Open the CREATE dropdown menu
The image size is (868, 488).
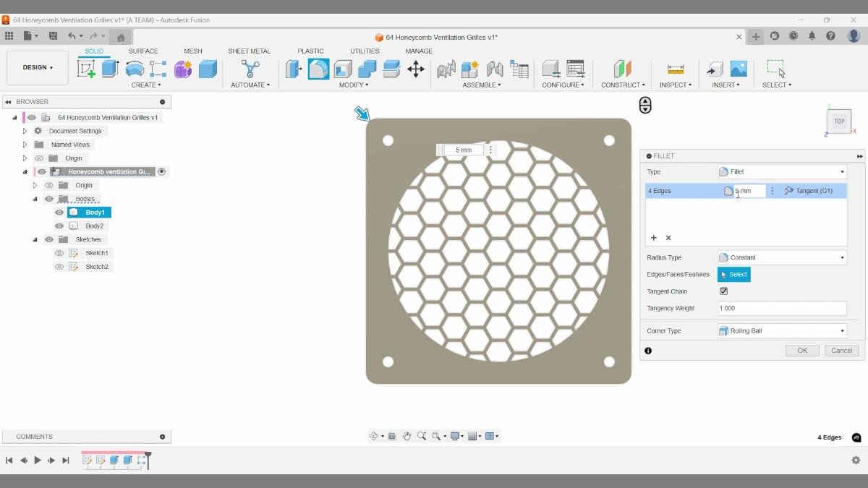[146, 85]
